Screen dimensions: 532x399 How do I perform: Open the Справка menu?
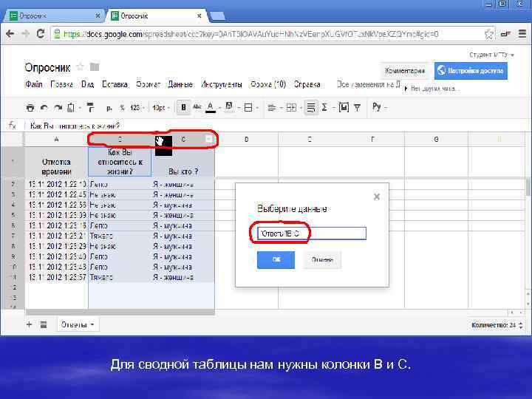[307, 84]
